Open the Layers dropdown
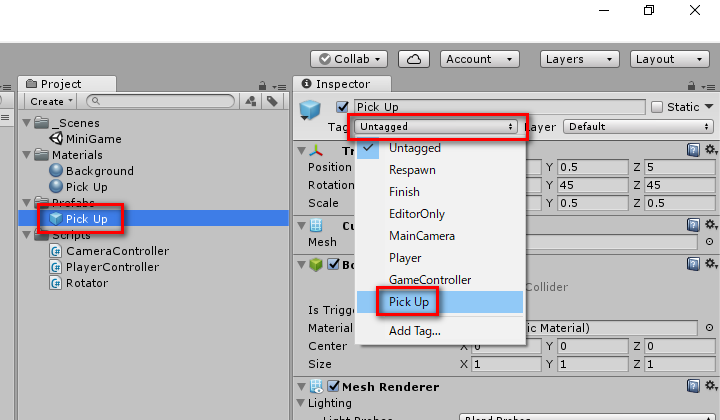Viewport: 720px width, 420px height. (x=579, y=59)
